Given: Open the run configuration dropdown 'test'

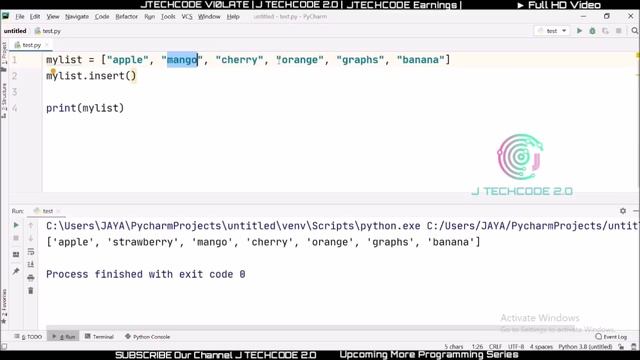Looking at the screenshot, I should (x=552, y=31).
